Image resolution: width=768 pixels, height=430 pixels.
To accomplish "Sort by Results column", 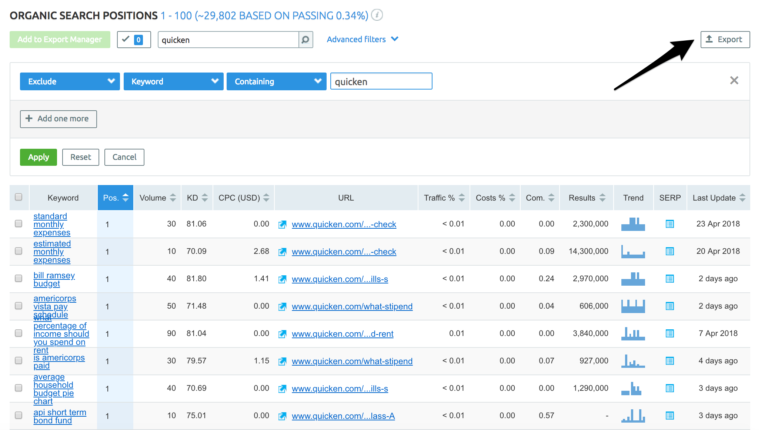I will pos(587,198).
